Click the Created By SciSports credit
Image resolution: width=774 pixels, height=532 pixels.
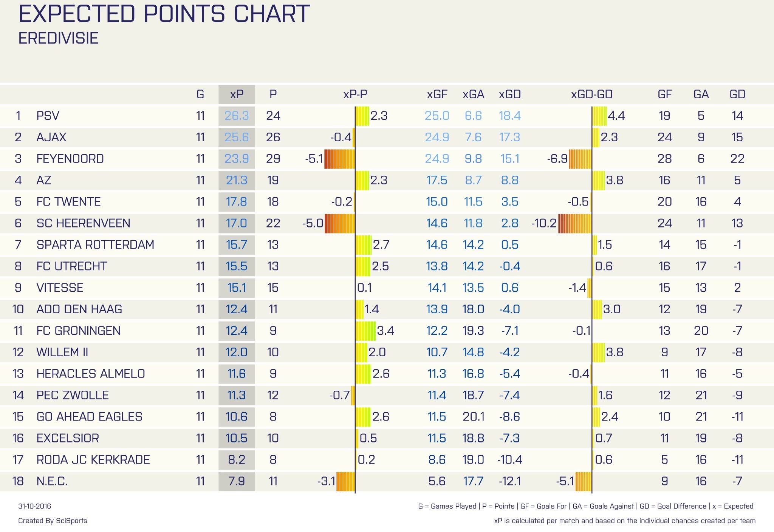53,521
